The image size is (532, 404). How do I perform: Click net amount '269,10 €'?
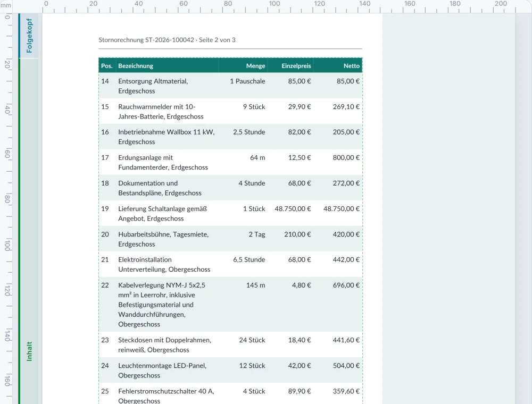coord(346,107)
